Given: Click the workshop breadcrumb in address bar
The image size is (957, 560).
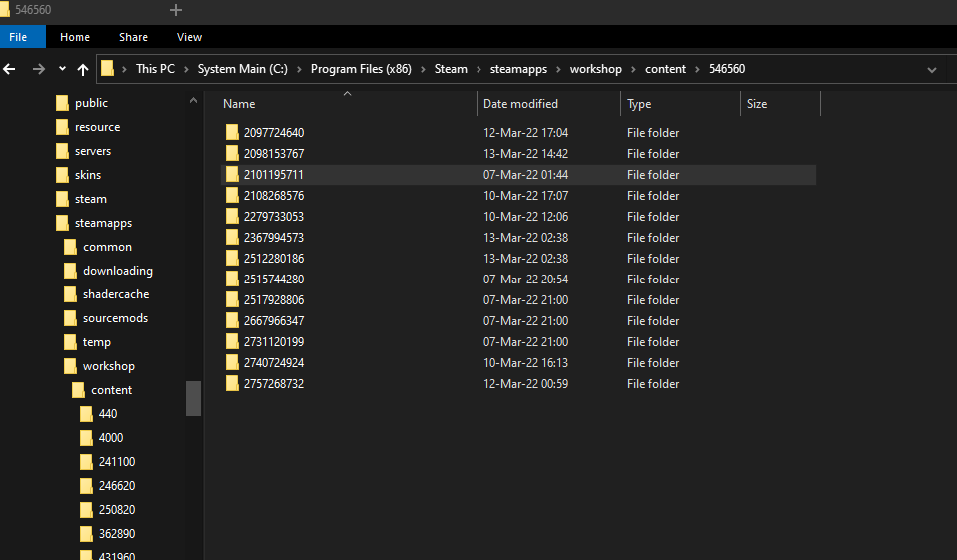Looking at the screenshot, I should pos(595,69).
